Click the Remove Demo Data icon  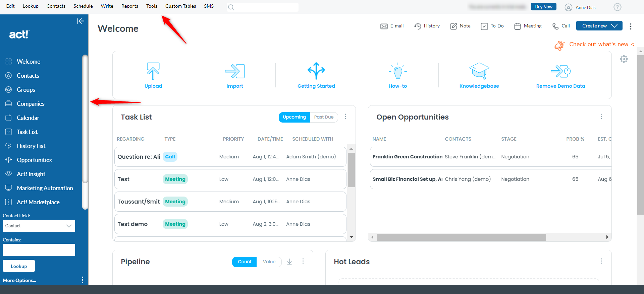pyautogui.click(x=560, y=71)
